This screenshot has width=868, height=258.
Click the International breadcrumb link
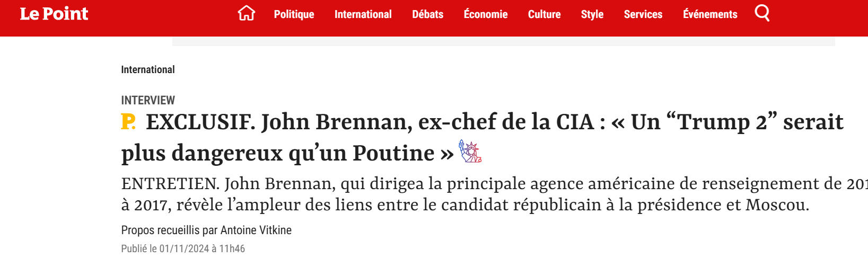point(148,69)
